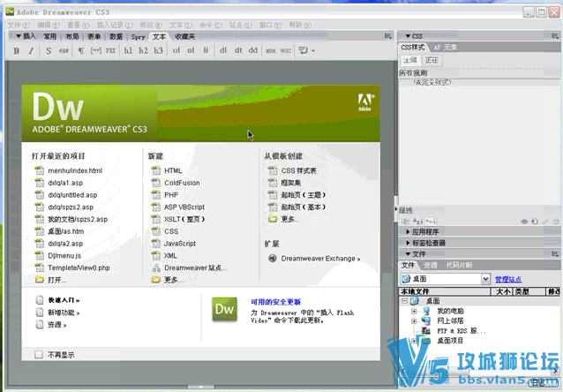The height and width of the screenshot is (392, 563).
Task: Apply Italic from the text insert bar
Action: (x=31, y=50)
